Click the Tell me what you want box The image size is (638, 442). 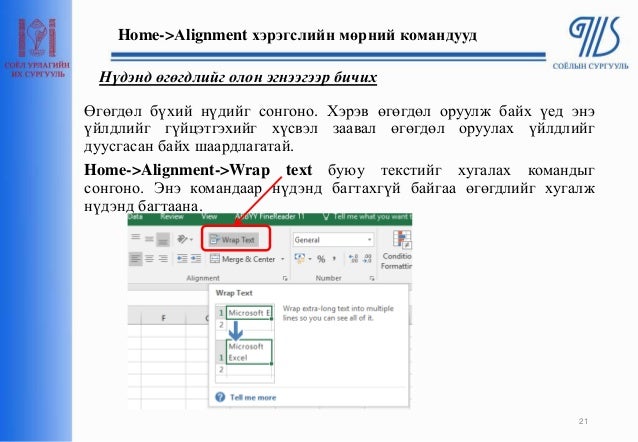[367, 217]
